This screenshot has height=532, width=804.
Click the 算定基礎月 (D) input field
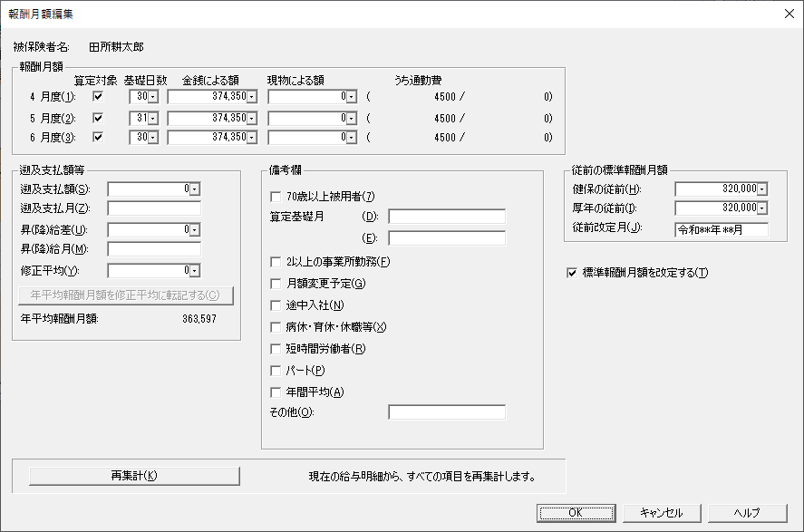tap(447, 217)
